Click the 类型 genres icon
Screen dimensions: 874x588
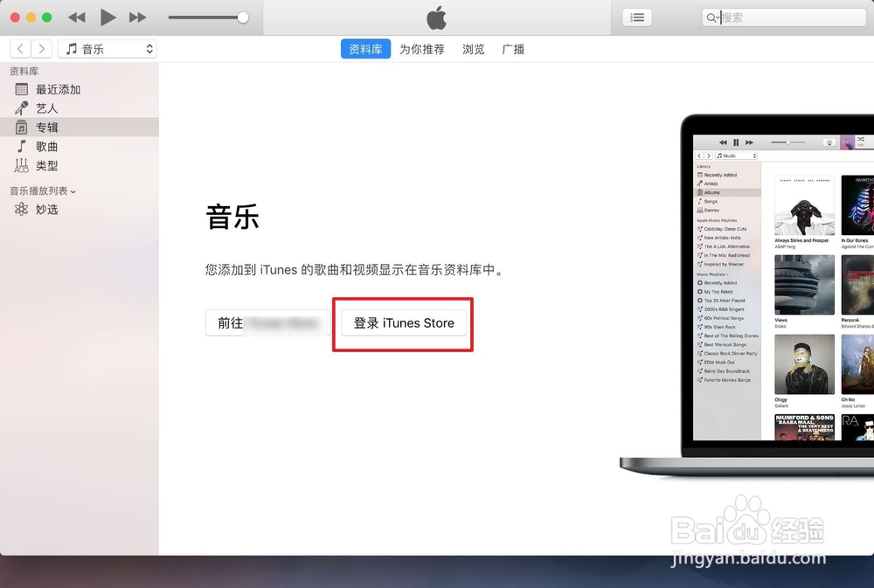21,165
